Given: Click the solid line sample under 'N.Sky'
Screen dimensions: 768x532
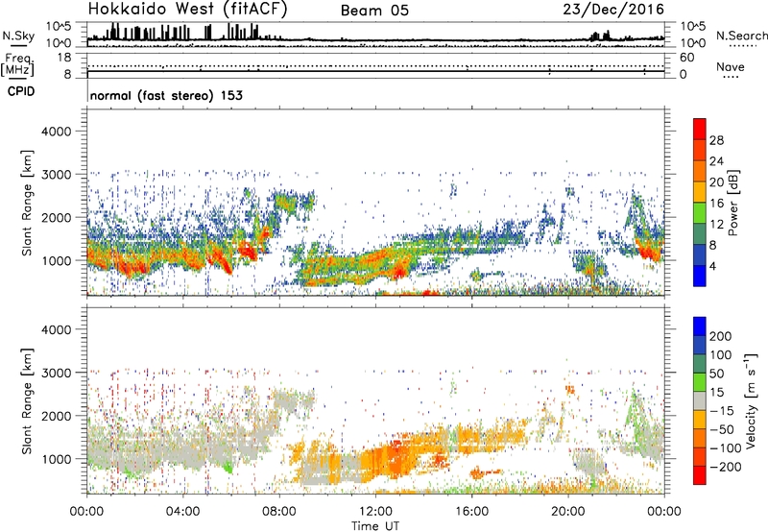Looking at the screenshot, I should click(x=18, y=45).
